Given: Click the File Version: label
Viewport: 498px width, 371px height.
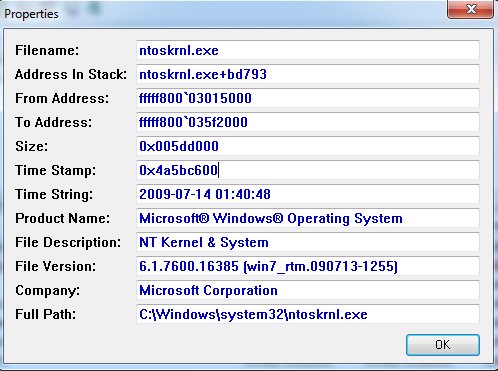Looking at the screenshot, I should pyautogui.click(x=55, y=266).
